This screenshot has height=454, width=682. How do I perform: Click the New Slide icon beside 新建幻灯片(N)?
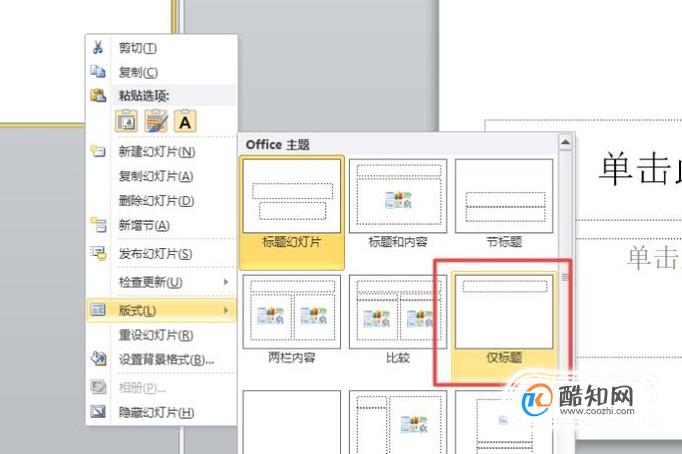point(98,151)
